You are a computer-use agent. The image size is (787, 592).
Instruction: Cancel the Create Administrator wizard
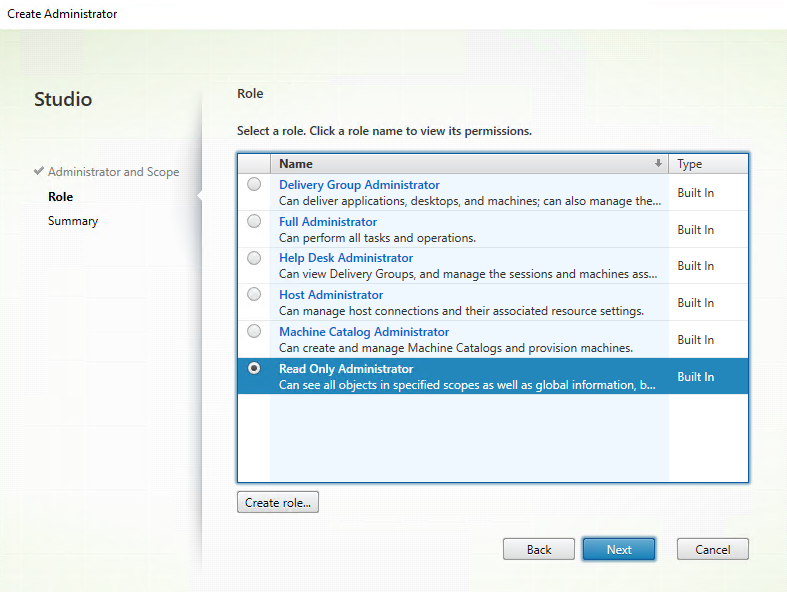pyautogui.click(x=712, y=549)
